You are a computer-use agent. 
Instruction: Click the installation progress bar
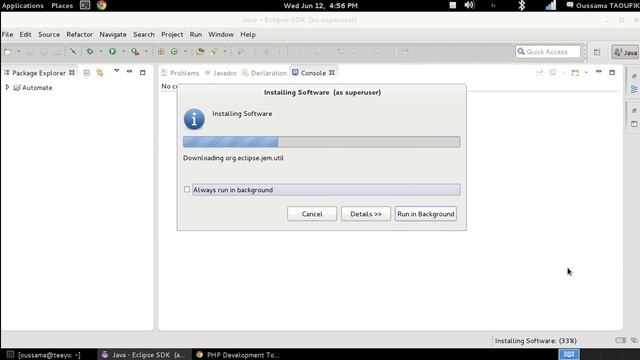tap(322, 142)
